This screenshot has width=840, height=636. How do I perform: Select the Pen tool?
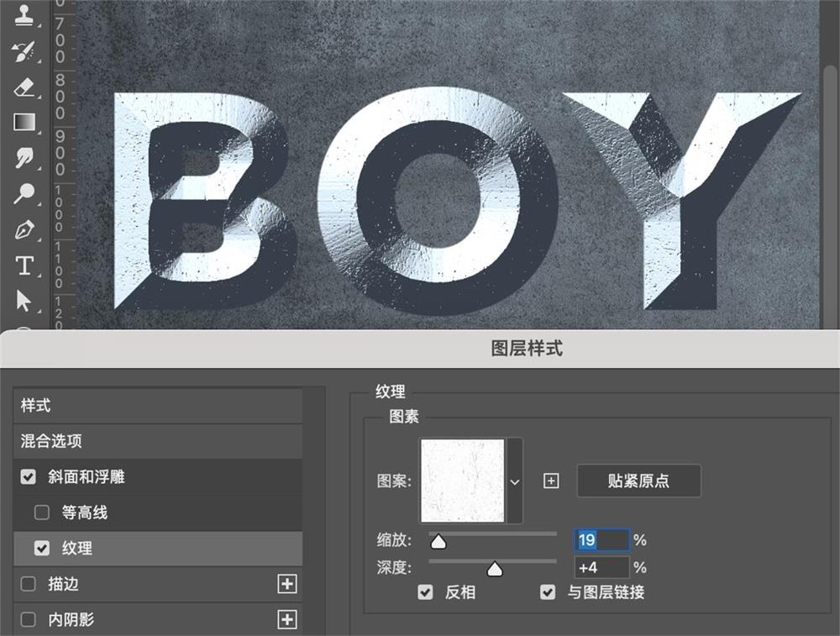24,230
